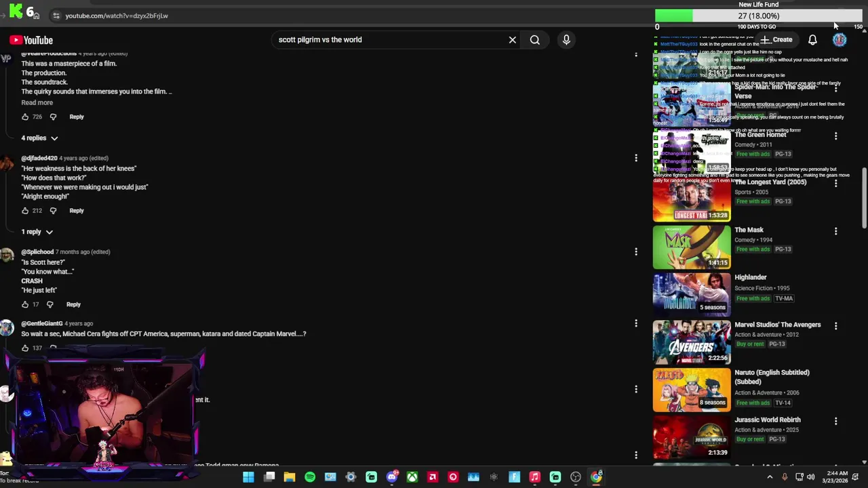Open Discord from the taskbar

click(392, 477)
